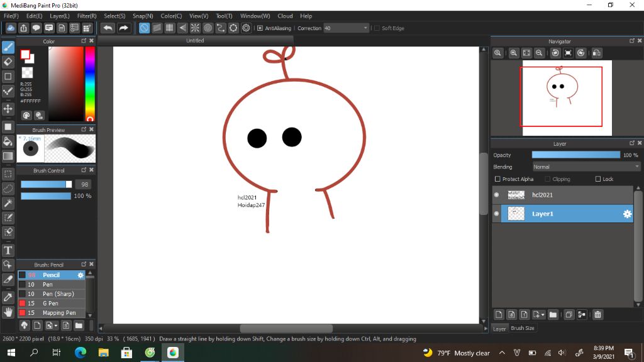Hide the hcl2021 layer
The image size is (644, 362).
click(x=497, y=195)
